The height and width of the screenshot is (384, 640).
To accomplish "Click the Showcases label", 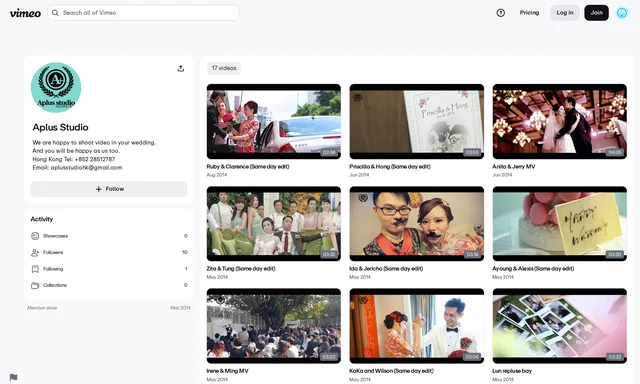I will point(56,236).
